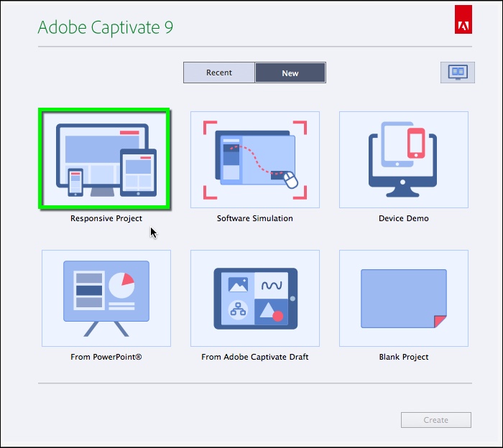Select the Responsive Project icon
503x448 pixels.
click(x=105, y=159)
